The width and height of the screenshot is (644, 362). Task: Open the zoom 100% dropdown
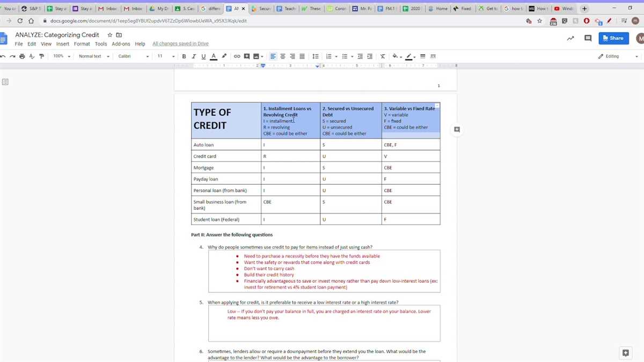[x=62, y=56]
